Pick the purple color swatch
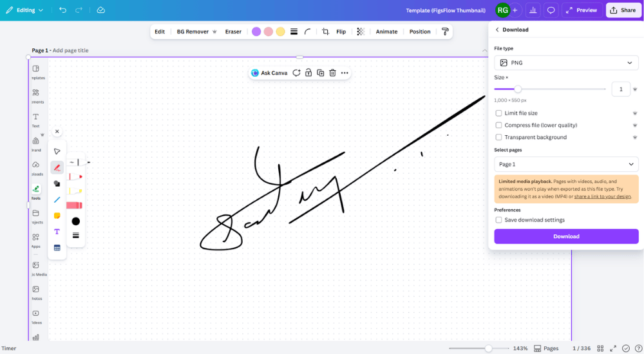 256,32
